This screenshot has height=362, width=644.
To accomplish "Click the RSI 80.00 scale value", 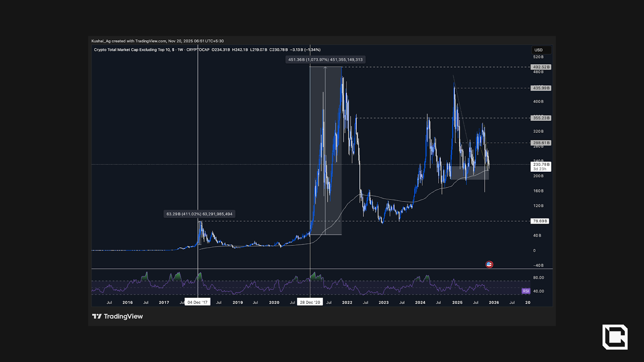I will 538,278.
